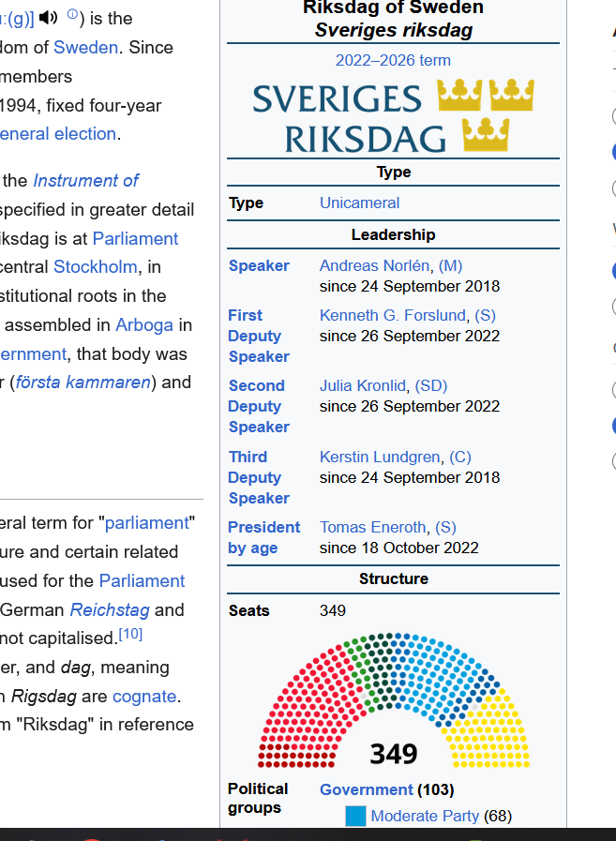Click the Sveriges Riksdag logo image
616x841 pixels.
[x=393, y=116]
